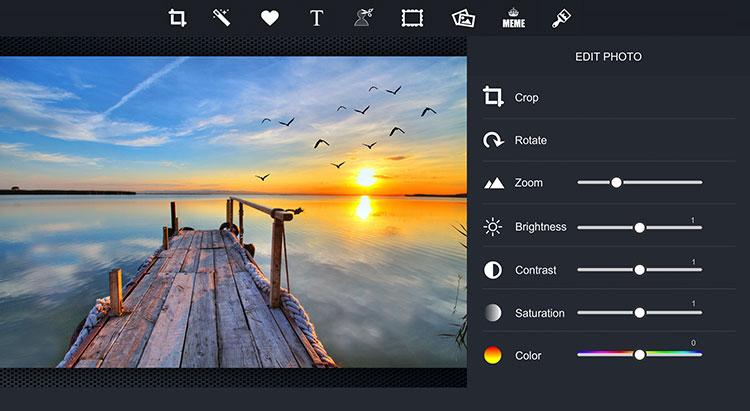The height and width of the screenshot is (411, 750).
Task: Click the Contrast slider handle
Action: click(x=640, y=270)
